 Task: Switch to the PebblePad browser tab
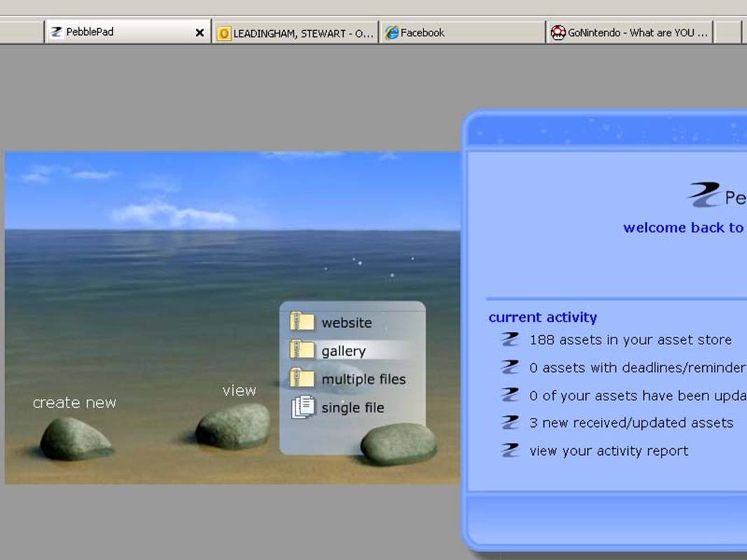coord(119,32)
